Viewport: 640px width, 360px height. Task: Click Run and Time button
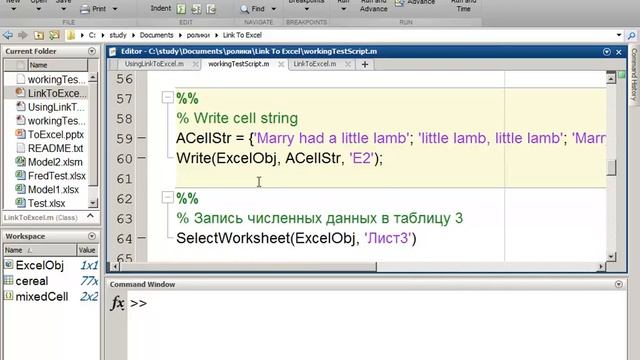pos(463,6)
